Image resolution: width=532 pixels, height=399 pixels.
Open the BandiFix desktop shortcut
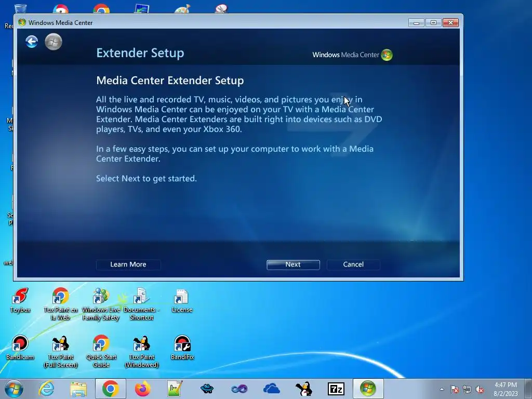(x=182, y=348)
